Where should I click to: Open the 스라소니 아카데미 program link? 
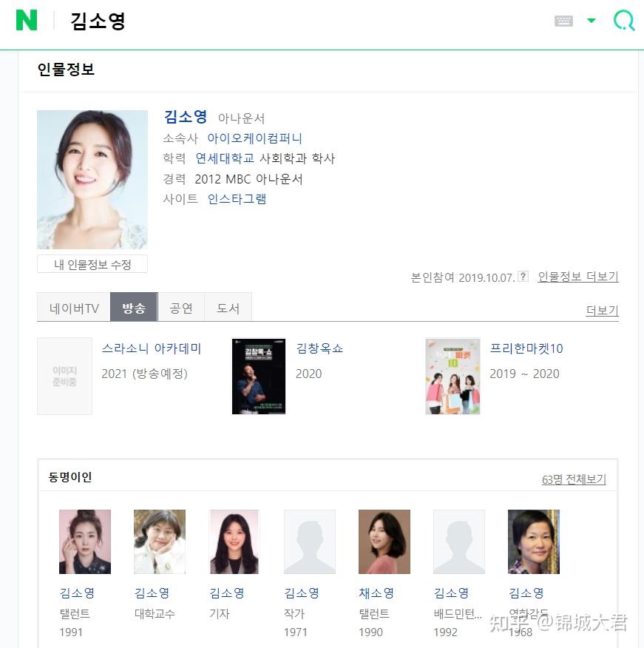(x=151, y=348)
